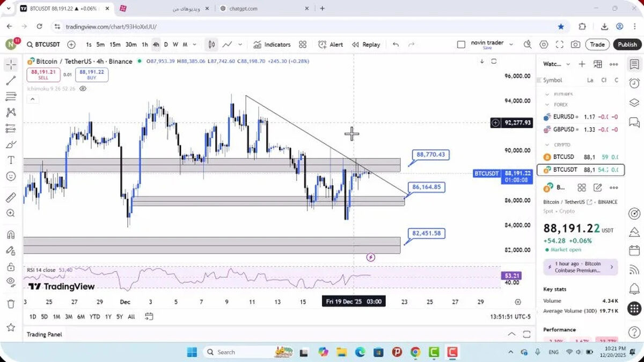Open the indicator templates grid

point(303,45)
